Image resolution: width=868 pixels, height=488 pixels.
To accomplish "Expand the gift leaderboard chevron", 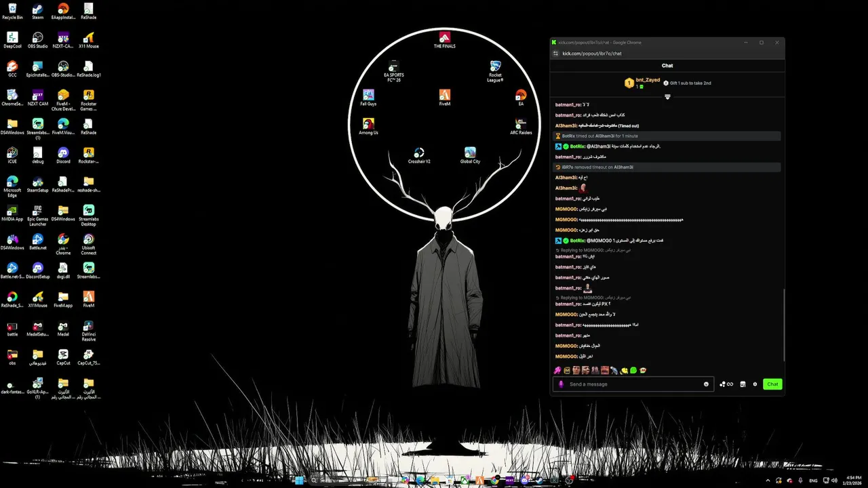I will [x=667, y=97].
